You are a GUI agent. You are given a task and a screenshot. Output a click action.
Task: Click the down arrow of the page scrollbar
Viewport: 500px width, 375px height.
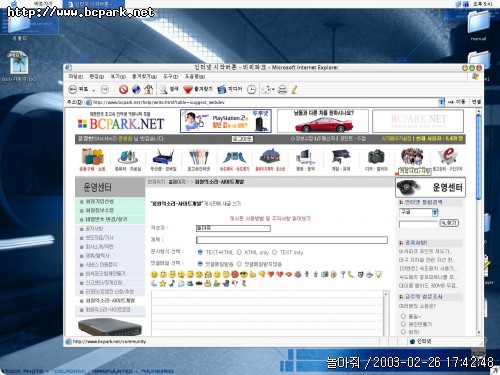[479, 333]
